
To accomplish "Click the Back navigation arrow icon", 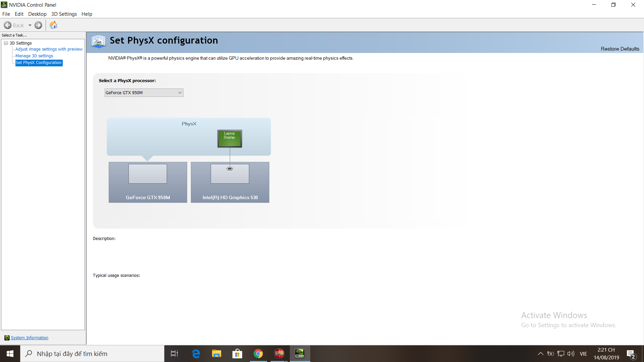I will pos(8,25).
